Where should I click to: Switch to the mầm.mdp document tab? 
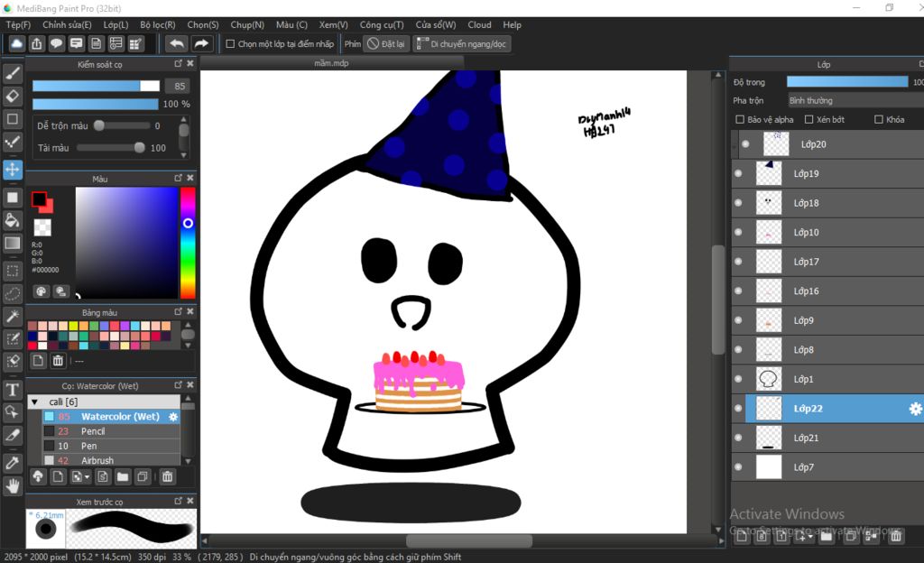331,63
